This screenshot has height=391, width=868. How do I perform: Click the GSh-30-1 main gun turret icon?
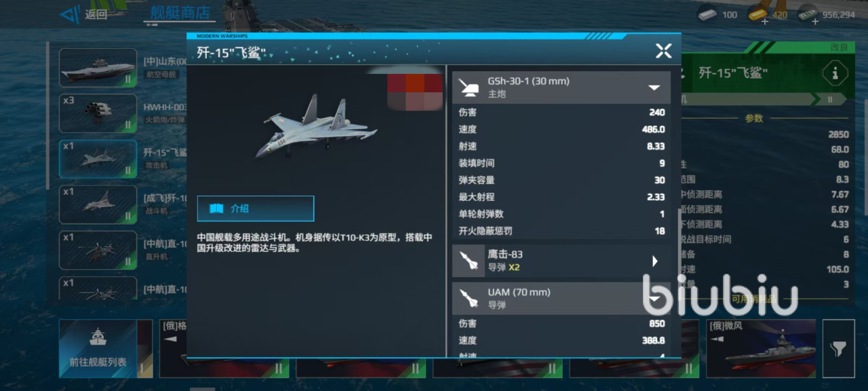(x=469, y=87)
